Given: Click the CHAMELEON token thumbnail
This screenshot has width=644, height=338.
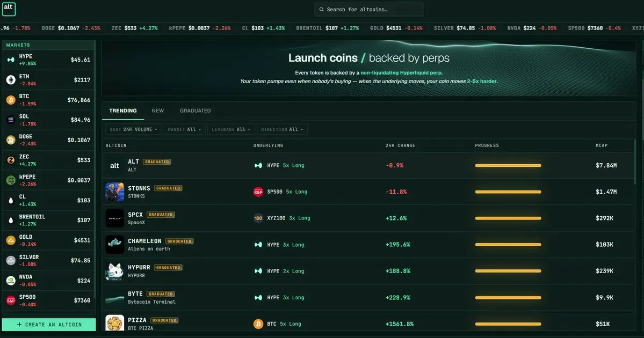Looking at the screenshot, I should pos(114,245).
